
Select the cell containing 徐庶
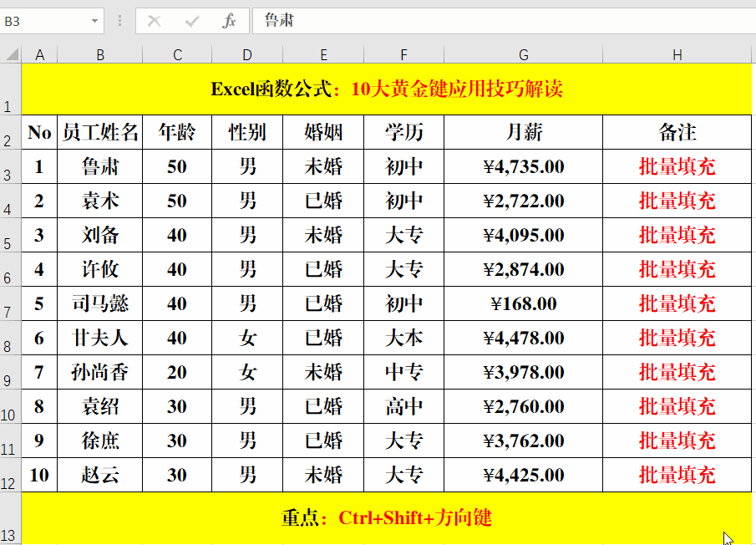click(99, 441)
